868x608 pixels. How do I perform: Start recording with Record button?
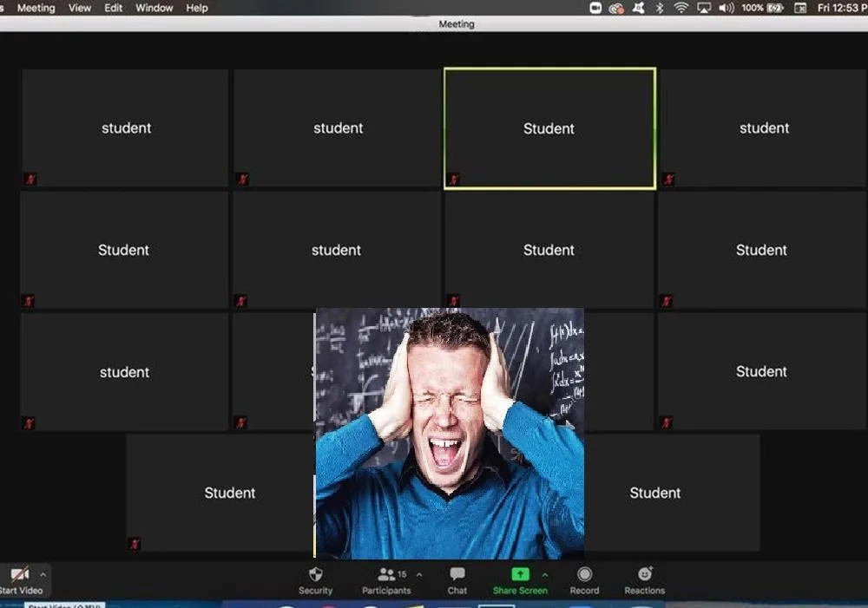[584, 579]
